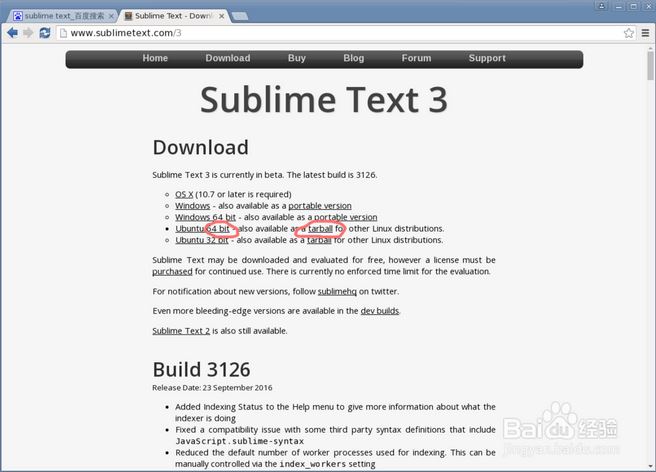Switch to the sublime text Baidu search tab

(63, 16)
